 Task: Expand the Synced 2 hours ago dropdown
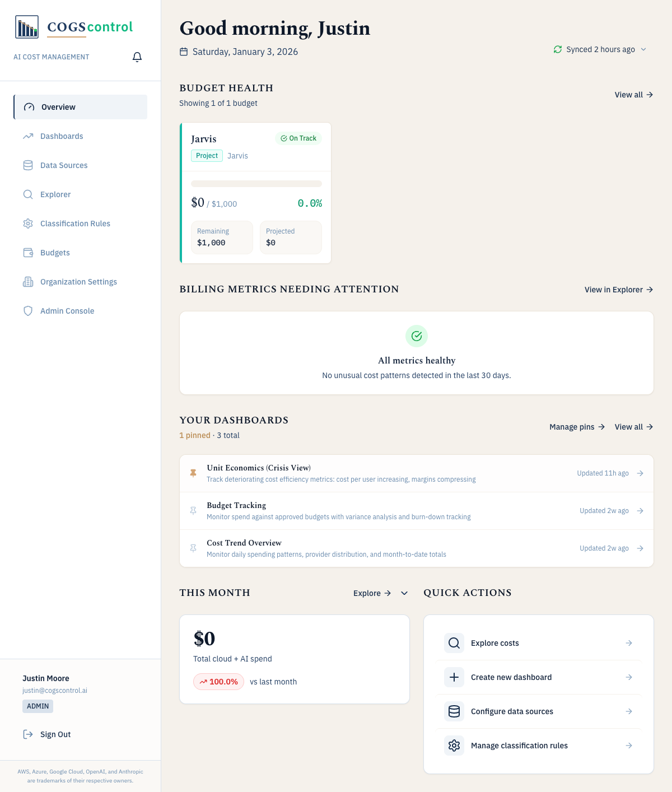(x=644, y=49)
